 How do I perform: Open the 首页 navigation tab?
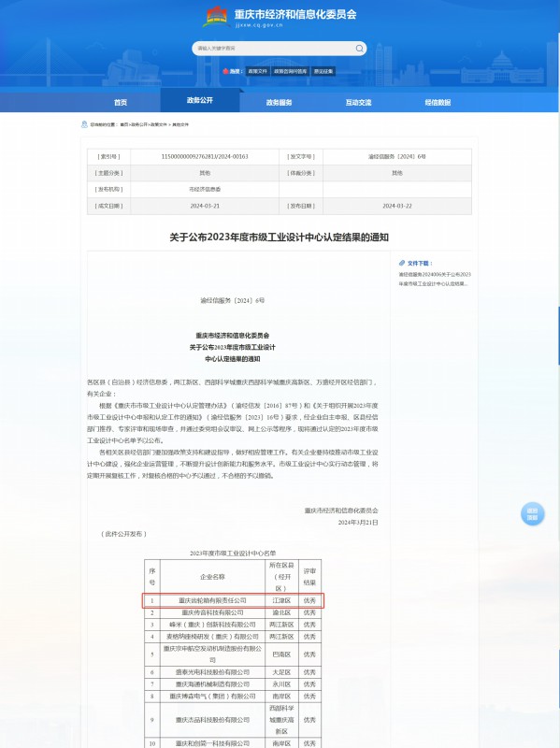point(121,103)
